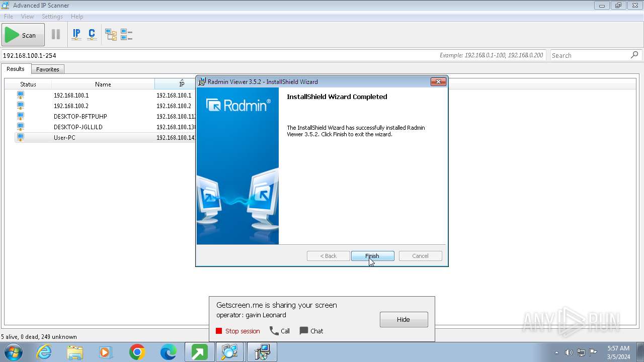Viewport: 644px width, 362px height.
Task: Click the volume speaker tray icon
Action: 569,352
